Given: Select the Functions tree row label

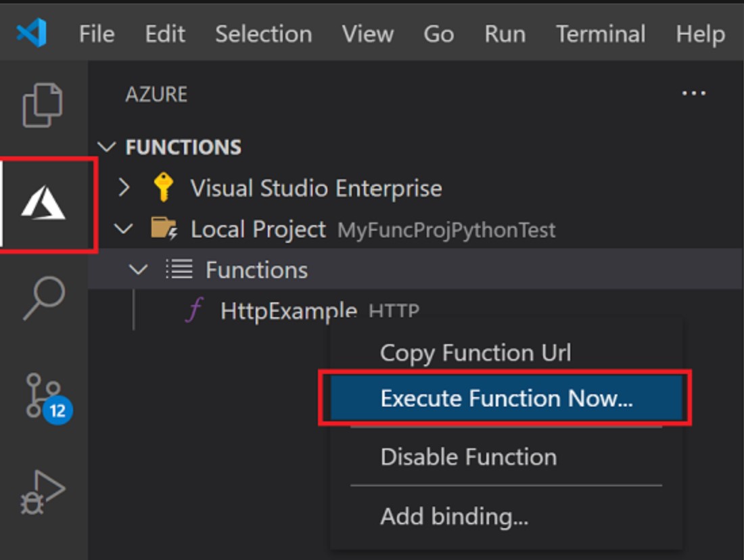Looking at the screenshot, I should point(257,270).
